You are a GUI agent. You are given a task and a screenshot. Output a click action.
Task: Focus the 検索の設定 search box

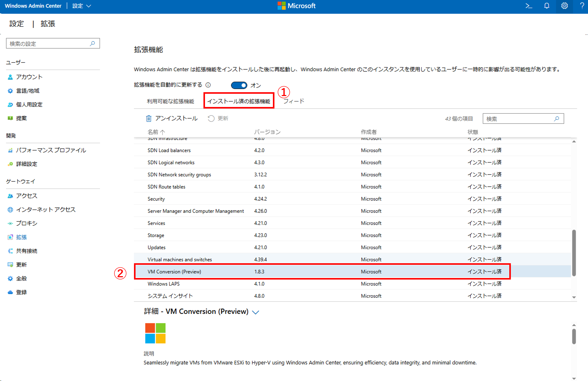(49, 44)
